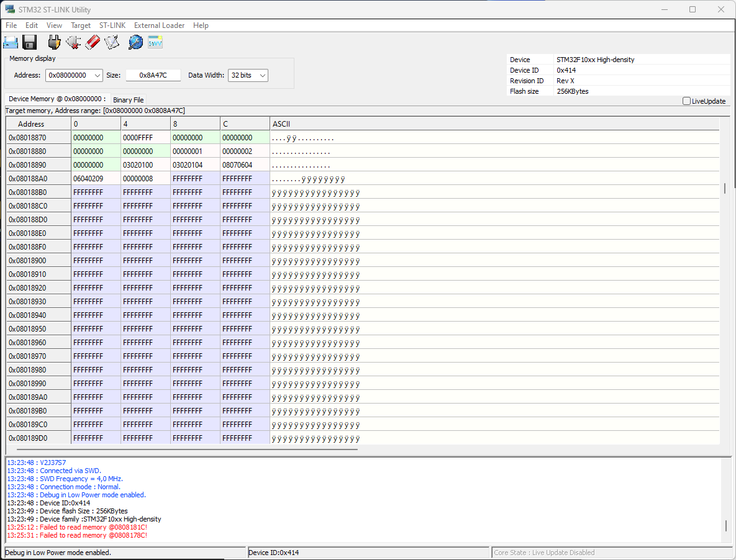This screenshot has width=736, height=560.
Task: Click the Device ID value 0x414 in info panel
Action: 566,70
